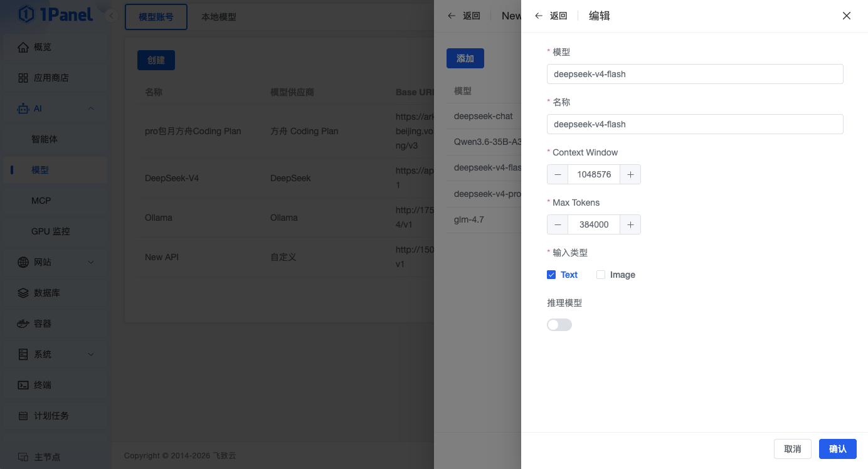Screen dimensions: 868x469
Task: Click the 确认 button
Action: (838, 449)
